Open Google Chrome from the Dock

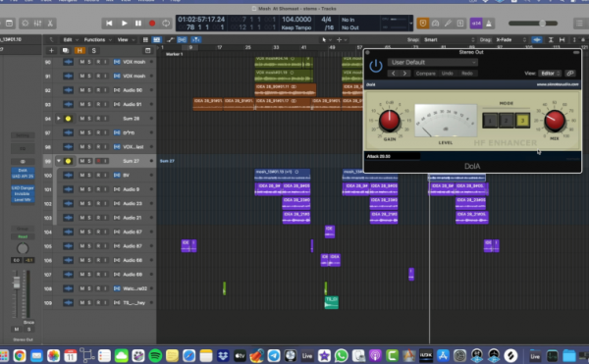coord(20,355)
